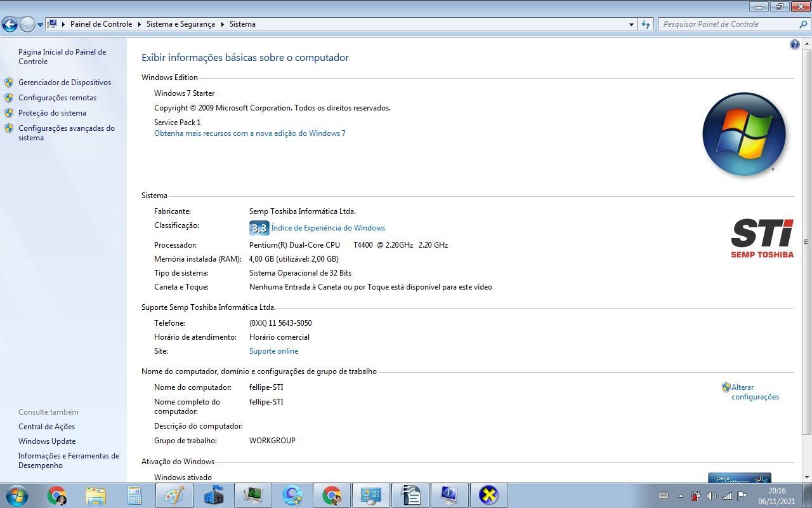Click the on-screen keyboard tray icon

664,495
